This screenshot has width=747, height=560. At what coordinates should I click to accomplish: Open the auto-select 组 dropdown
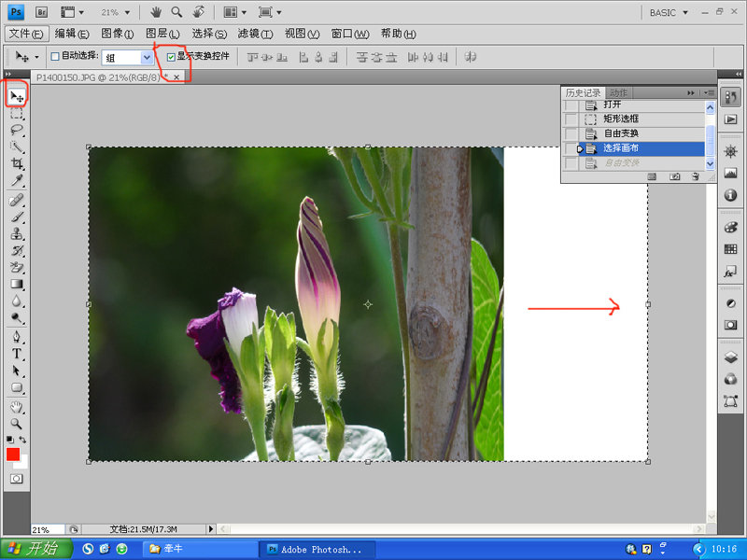click(x=147, y=58)
